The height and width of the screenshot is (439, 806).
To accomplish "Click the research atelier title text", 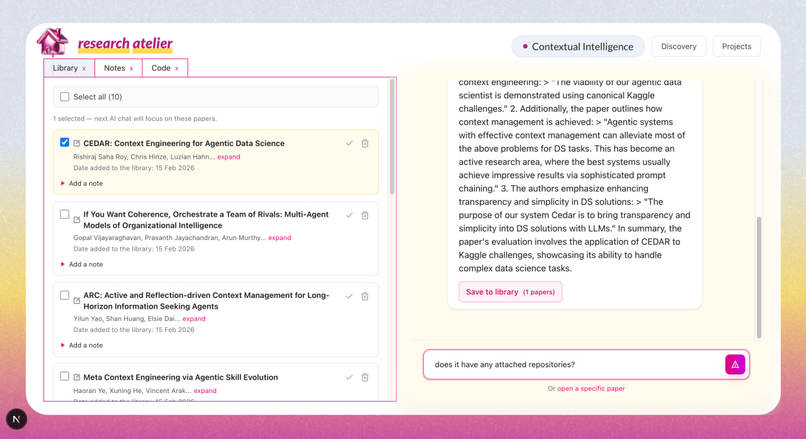I will (125, 44).
